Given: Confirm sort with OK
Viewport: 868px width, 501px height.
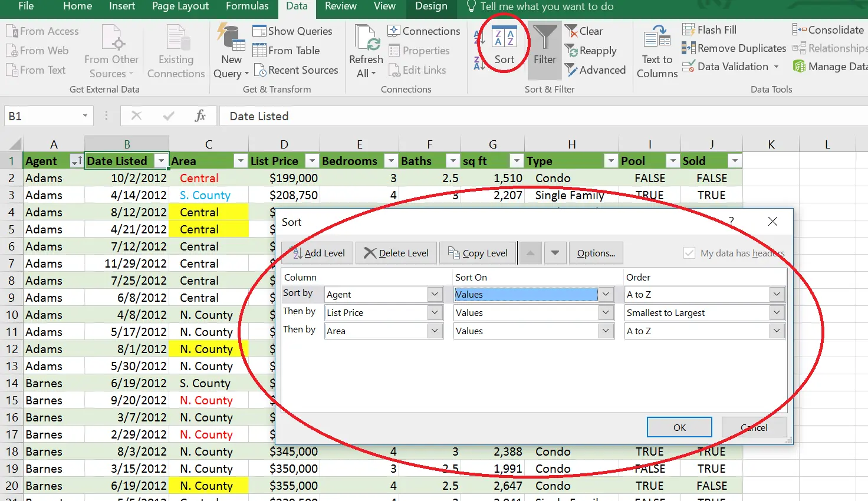Looking at the screenshot, I should tap(679, 427).
